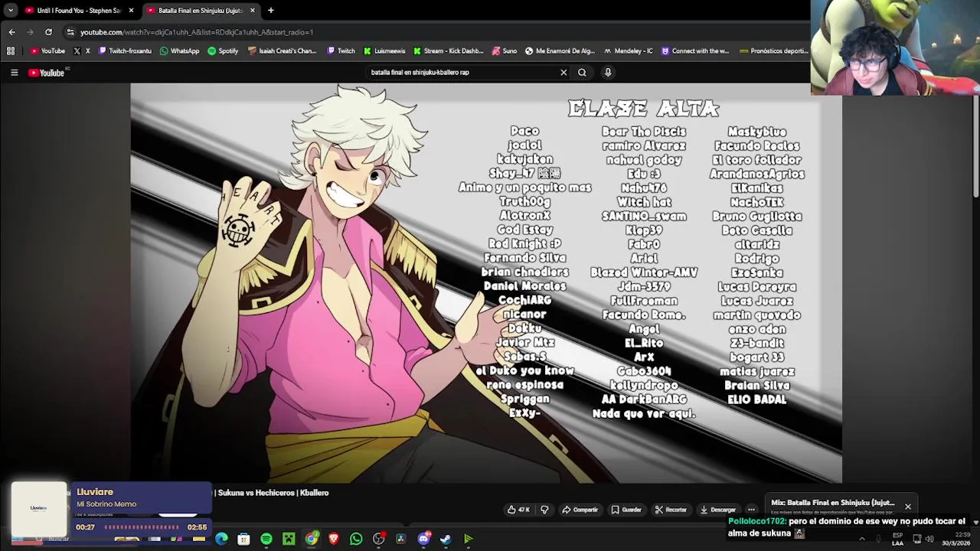The width and height of the screenshot is (980, 551).
Task: Open the tab search dropdown arrow
Action: click(x=11, y=11)
